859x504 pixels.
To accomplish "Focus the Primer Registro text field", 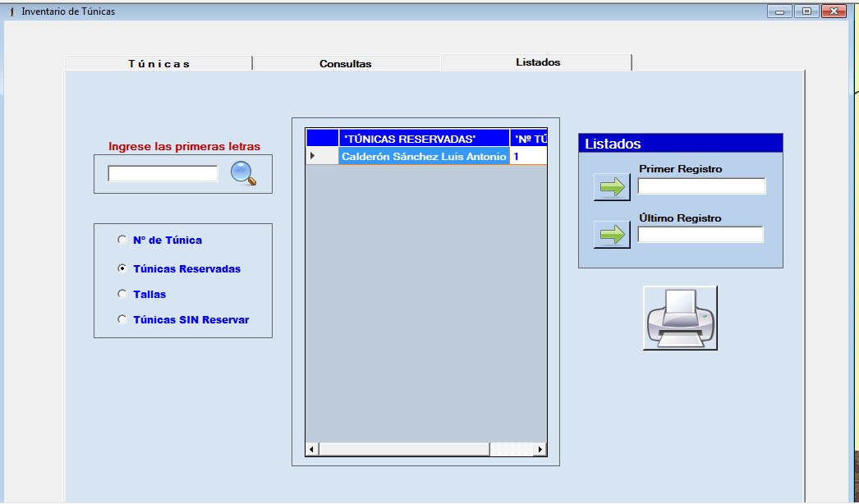I will click(701, 186).
